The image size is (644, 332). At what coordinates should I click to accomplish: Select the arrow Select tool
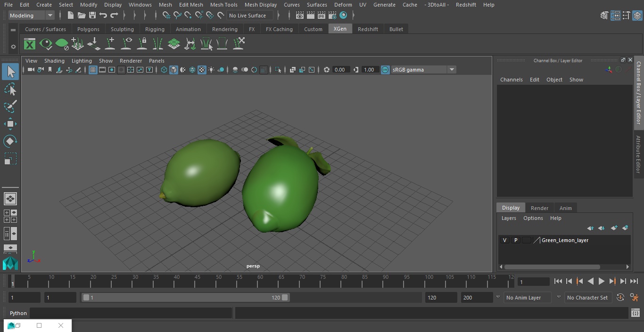pyautogui.click(x=10, y=72)
